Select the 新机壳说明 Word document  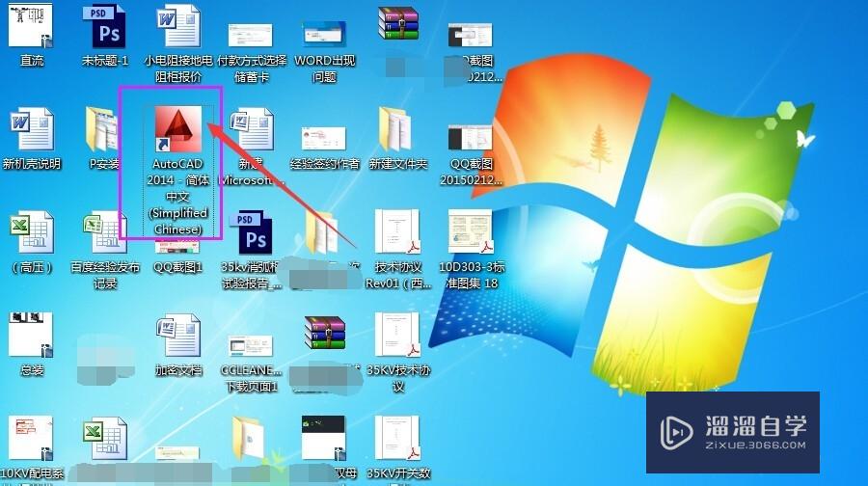[x=32, y=128]
